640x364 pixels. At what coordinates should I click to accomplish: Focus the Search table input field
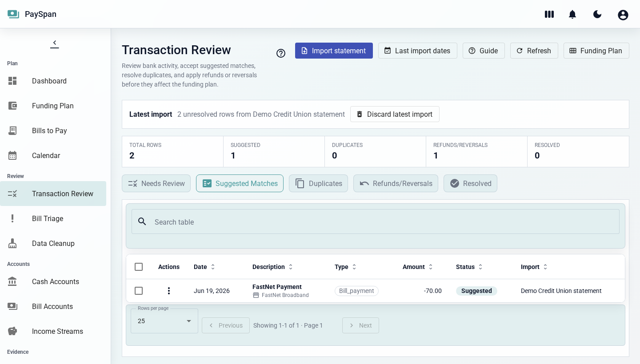(x=376, y=222)
